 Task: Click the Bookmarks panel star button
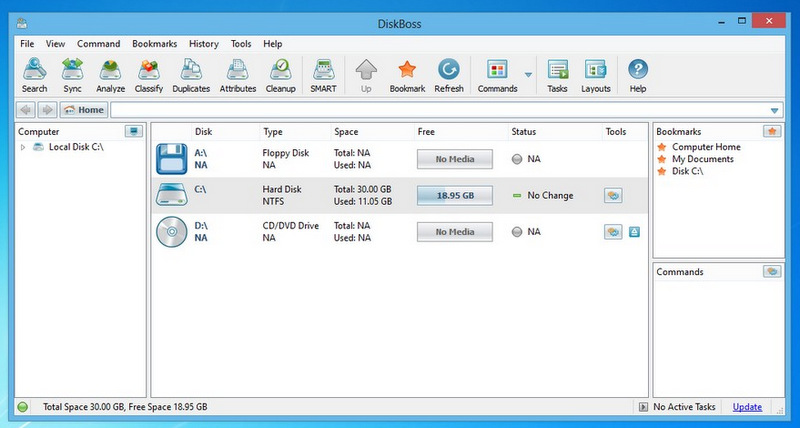(x=772, y=132)
